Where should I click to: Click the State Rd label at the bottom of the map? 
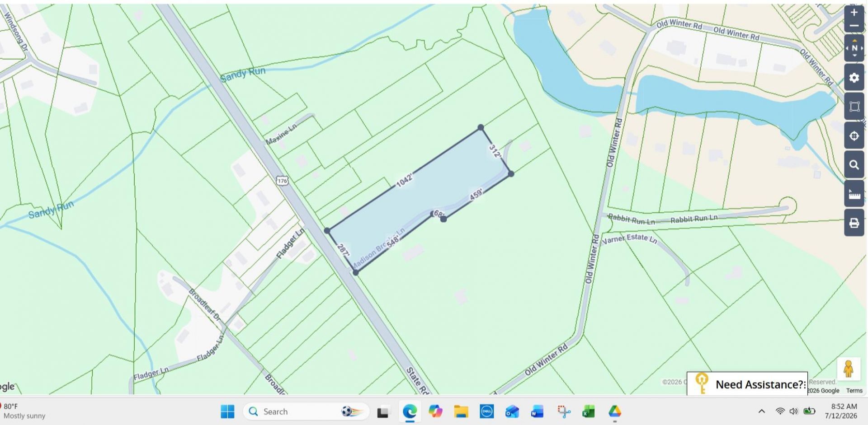tap(417, 380)
